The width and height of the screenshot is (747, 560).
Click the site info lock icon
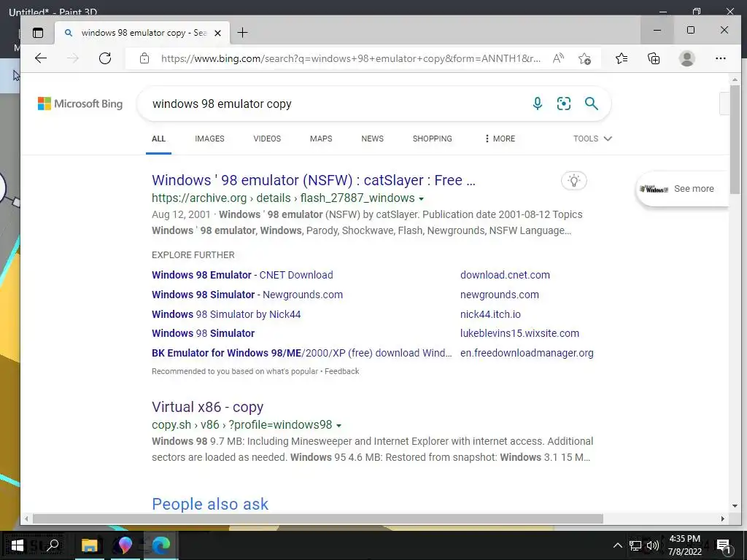(x=144, y=58)
